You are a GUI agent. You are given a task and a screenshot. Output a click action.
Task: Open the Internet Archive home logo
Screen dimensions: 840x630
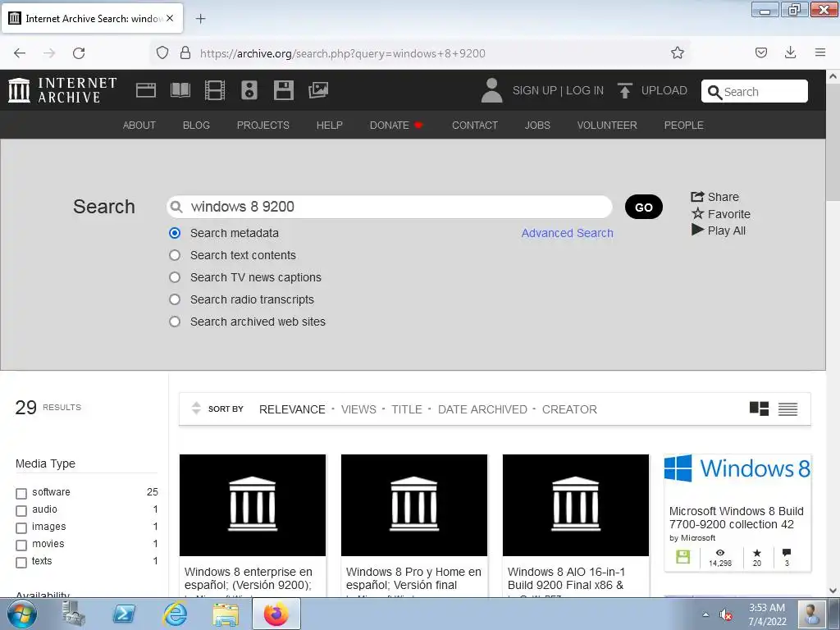pyautogui.click(x=62, y=90)
